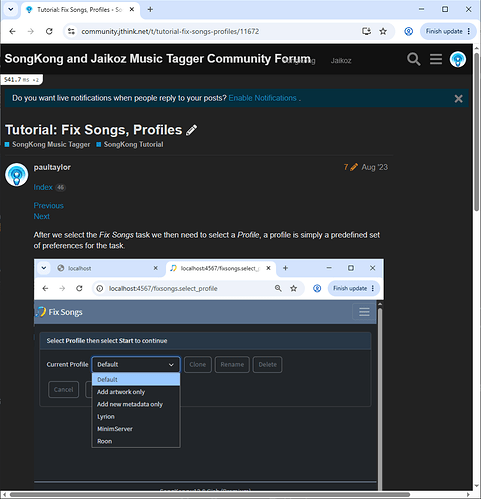This screenshot has width=481, height=499.
Task: Click the horizontal scrollbar at page bottom
Action: pos(210,495)
